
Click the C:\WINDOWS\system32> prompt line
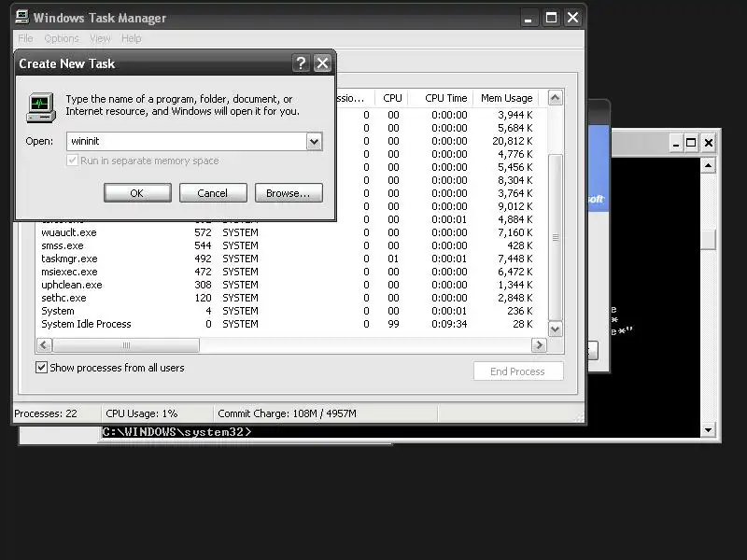176,432
